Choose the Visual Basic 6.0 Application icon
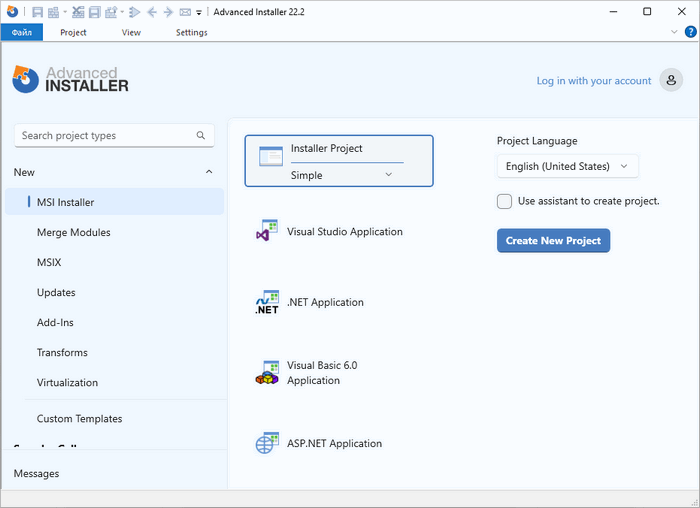The width and height of the screenshot is (700, 508). 267,373
